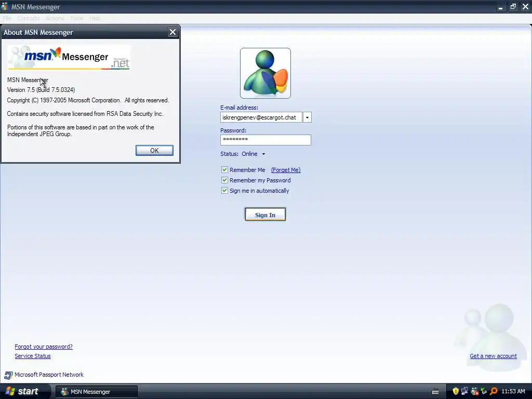This screenshot has height=399, width=532.
Task: Click inside the e-mail address field
Action: click(x=261, y=117)
